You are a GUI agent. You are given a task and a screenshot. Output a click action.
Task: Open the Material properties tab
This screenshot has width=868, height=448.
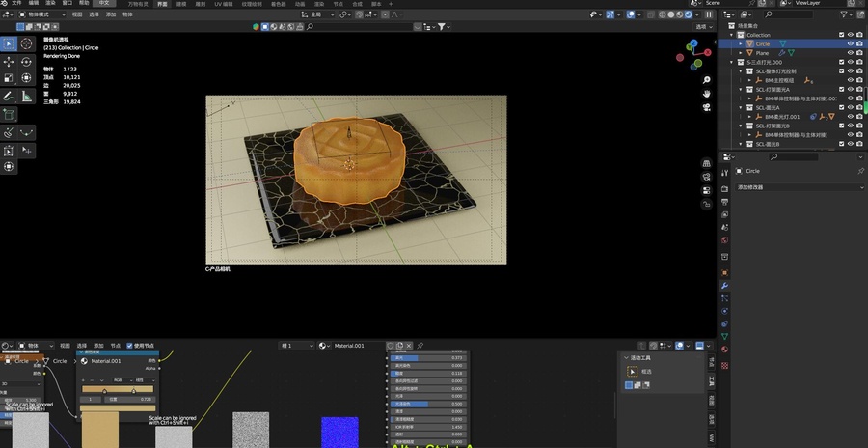tap(724, 350)
